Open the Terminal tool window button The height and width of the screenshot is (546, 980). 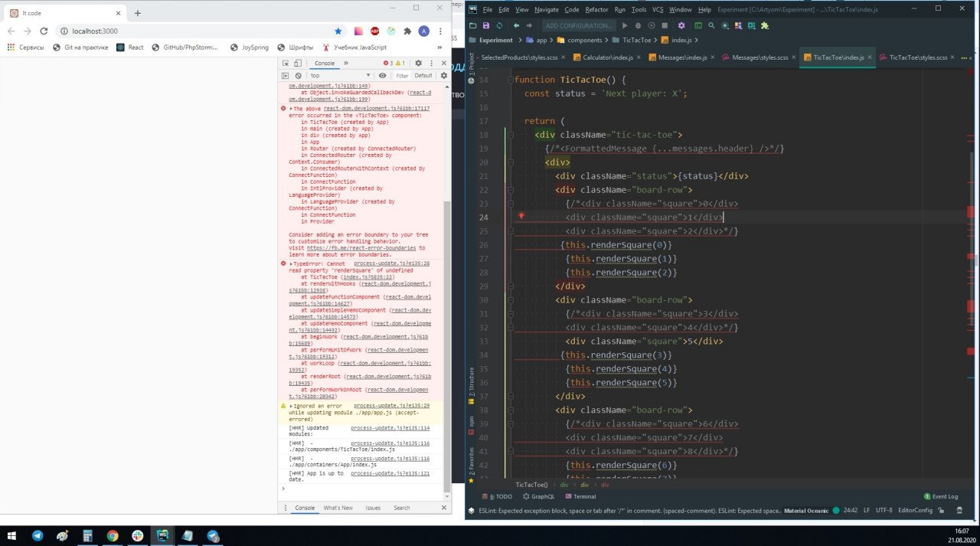coord(580,496)
